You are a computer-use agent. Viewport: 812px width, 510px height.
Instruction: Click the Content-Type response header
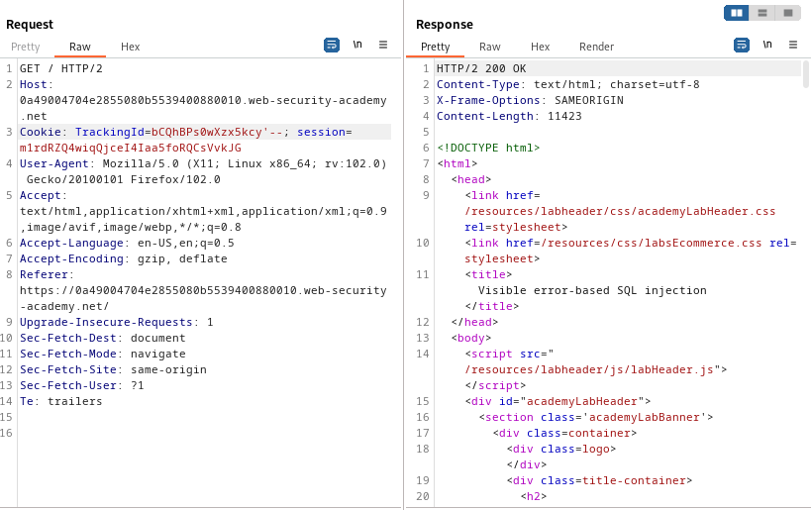point(568,84)
